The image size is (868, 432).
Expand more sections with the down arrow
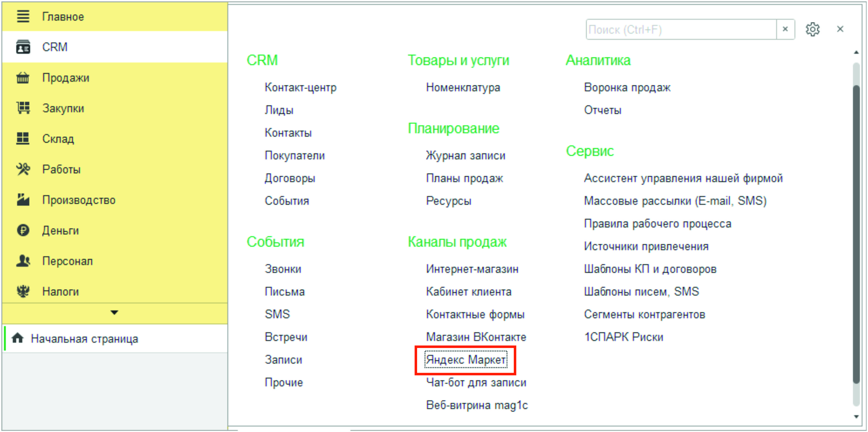(114, 313)
